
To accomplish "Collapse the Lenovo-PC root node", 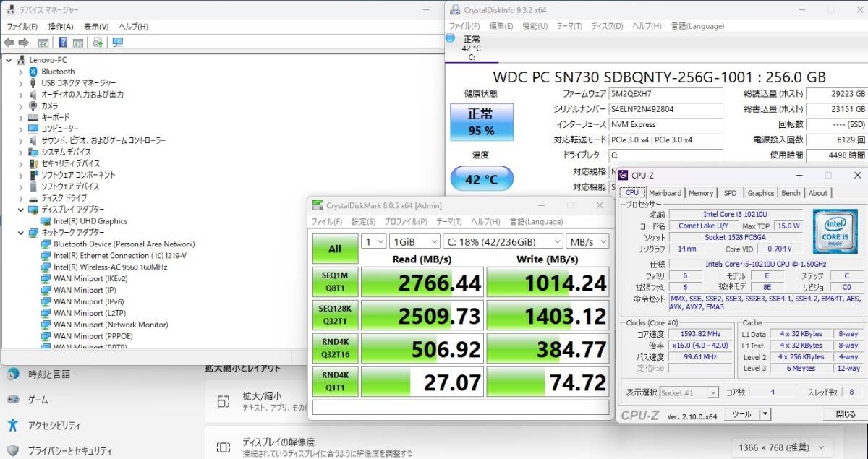I will click(8, 60).
